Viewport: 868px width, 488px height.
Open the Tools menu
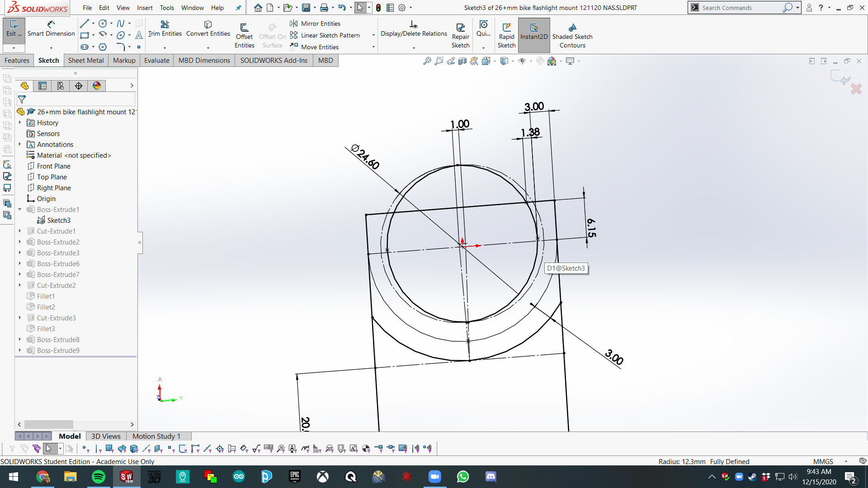(x=167, y=8)
